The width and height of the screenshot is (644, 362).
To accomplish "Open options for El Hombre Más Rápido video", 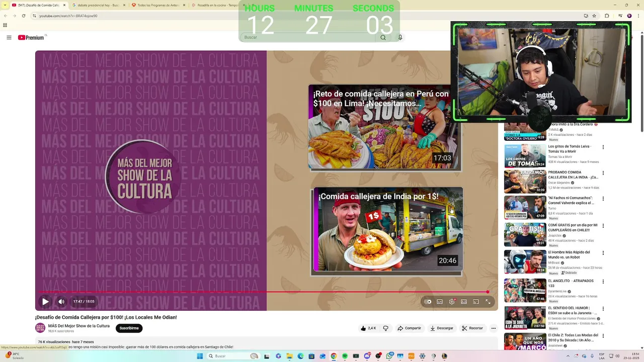I will point(603,253).
